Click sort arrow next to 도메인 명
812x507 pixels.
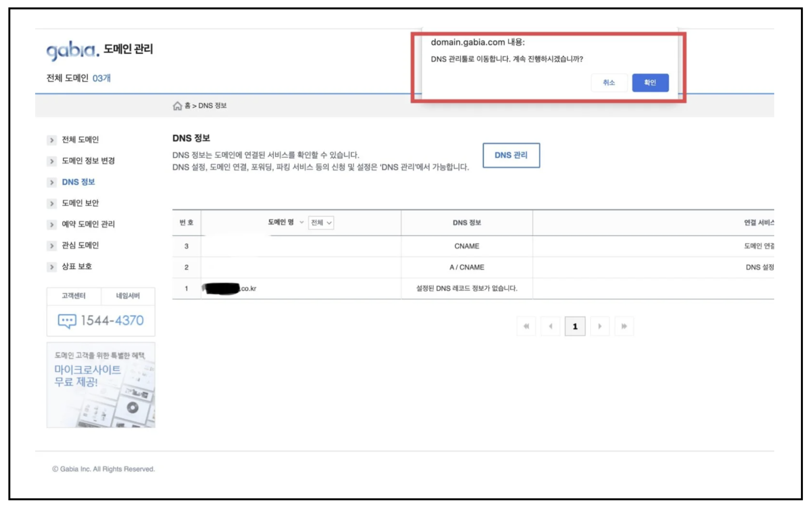tap(301, 222)
